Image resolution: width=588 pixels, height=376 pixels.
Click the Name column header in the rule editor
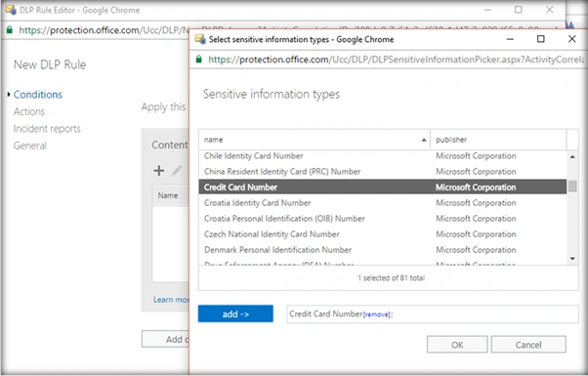tap(171, 195)
